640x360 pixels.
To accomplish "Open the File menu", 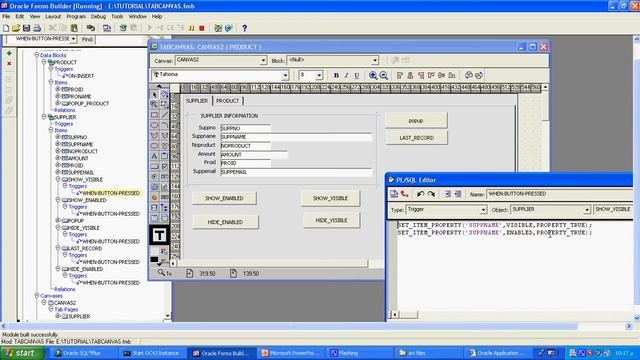I will coord(6,16).
